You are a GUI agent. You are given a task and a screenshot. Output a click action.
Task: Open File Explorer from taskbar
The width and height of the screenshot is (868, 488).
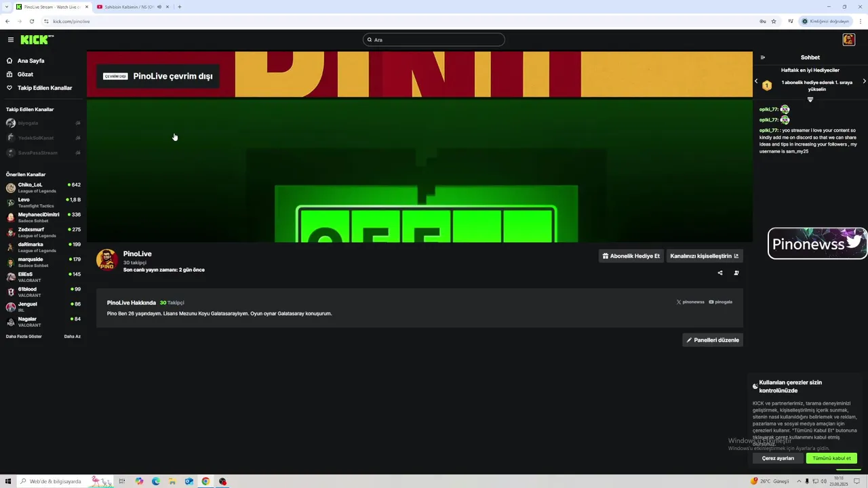tap(172, 481)
